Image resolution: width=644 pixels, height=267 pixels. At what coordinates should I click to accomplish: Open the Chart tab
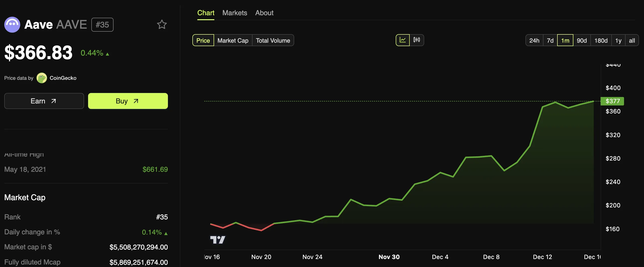[x=206, y=13]
